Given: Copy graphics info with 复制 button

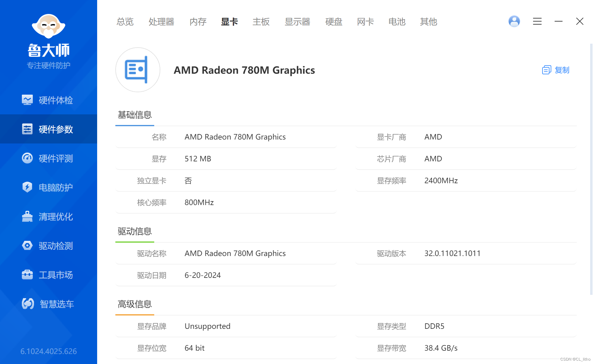Looking at the screenshot, I should tap(556, 70).
